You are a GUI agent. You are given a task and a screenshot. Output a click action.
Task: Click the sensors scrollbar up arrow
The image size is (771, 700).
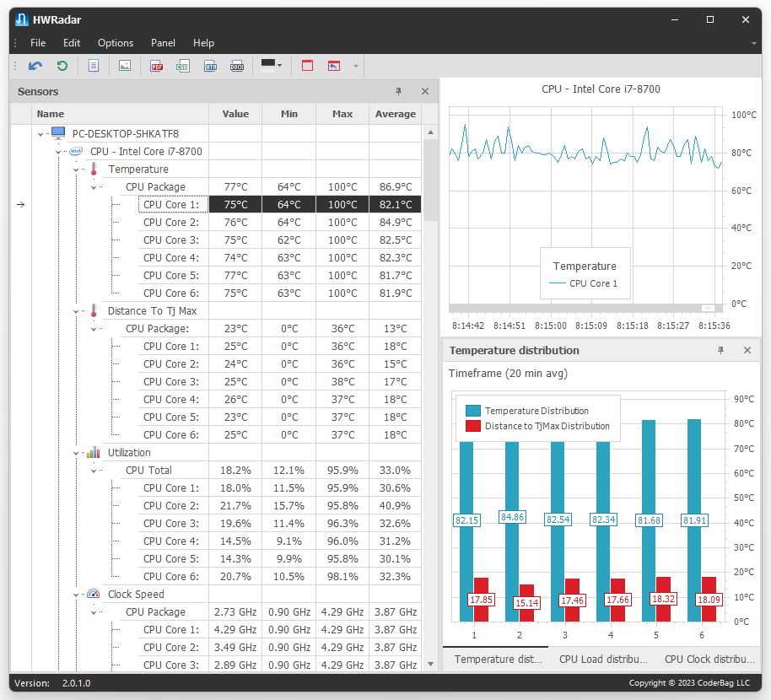click(430, 132)
